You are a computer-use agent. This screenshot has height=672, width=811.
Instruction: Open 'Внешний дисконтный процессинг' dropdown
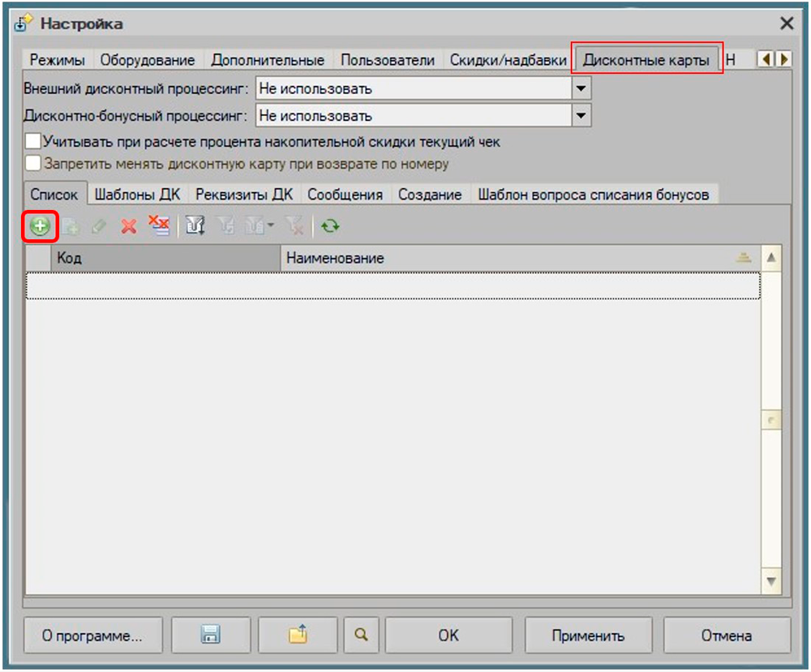(x=581, y=88)
